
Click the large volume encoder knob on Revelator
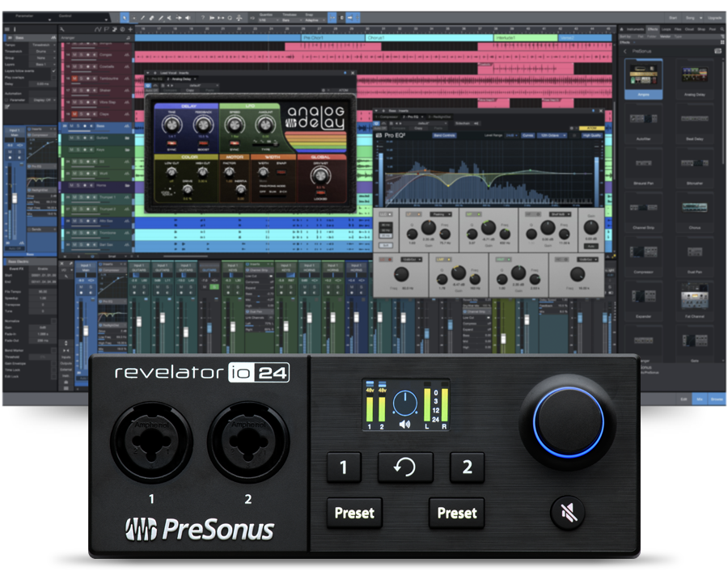coord(569,422)
